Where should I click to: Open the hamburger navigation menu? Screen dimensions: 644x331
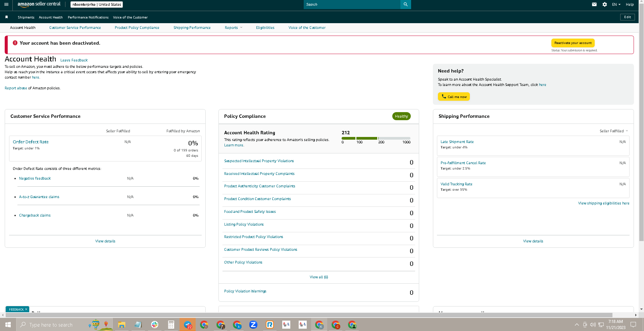coord(6,4)
